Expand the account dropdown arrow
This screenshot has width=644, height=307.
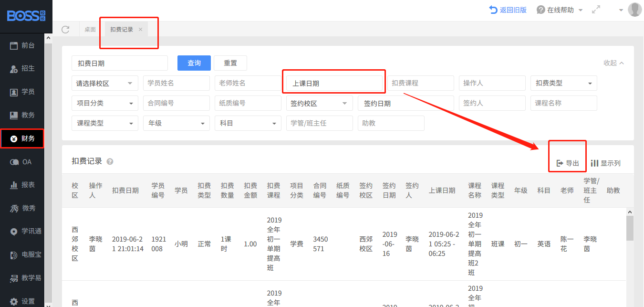coord(621,10)
